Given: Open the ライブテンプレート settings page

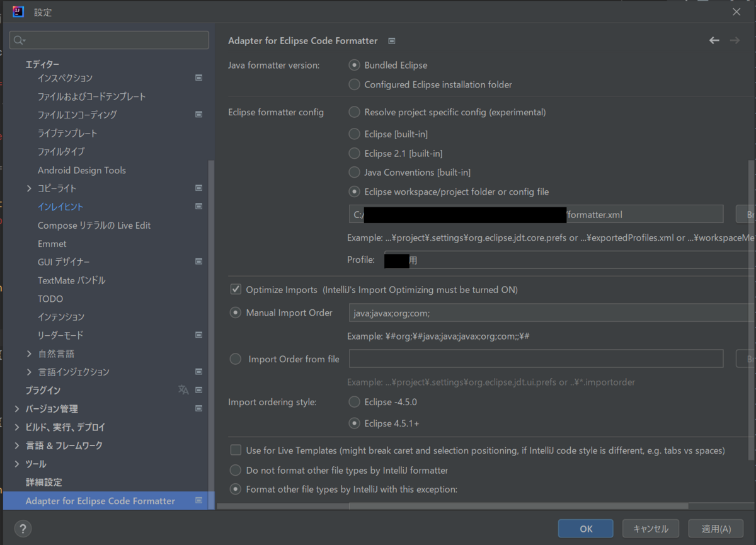Looking at the screenshot, I should 67,133.
